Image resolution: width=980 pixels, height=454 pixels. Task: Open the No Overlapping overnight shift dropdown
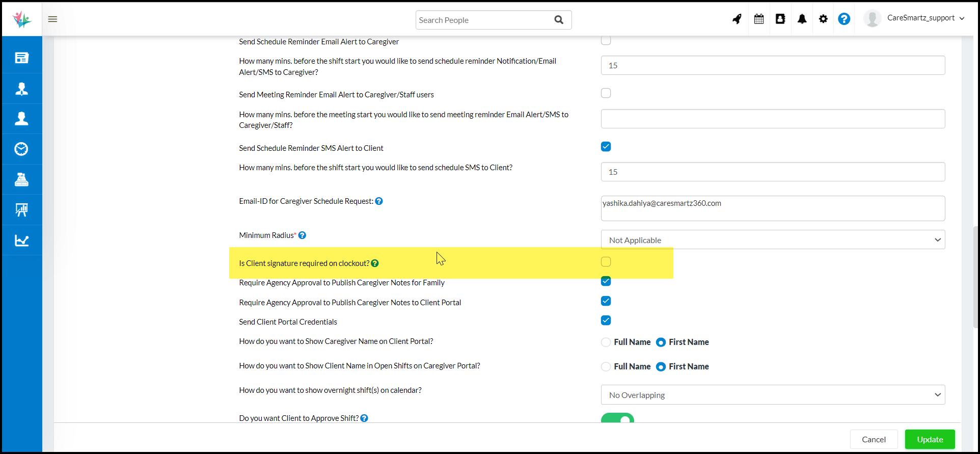click(x=773, y=395)
